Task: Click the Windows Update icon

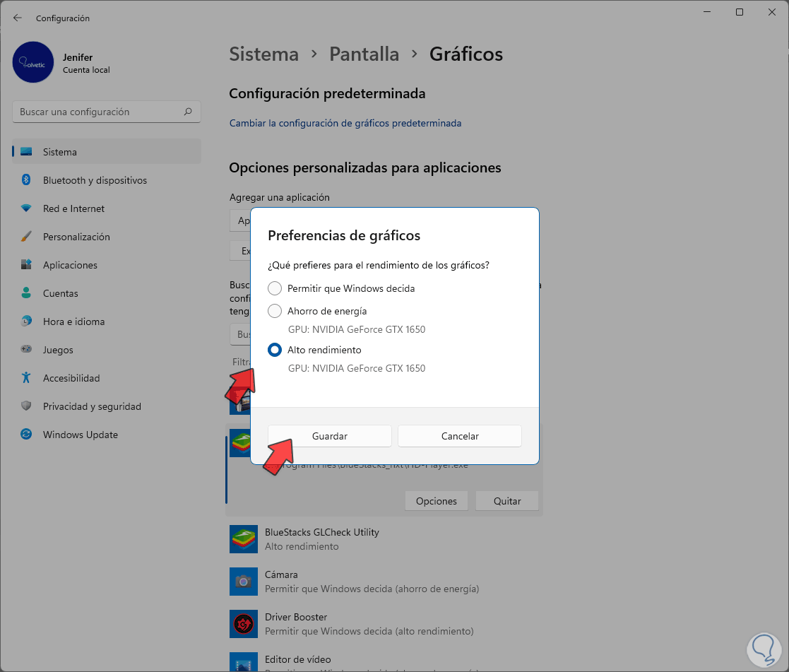Action: [x=26, y=435]
